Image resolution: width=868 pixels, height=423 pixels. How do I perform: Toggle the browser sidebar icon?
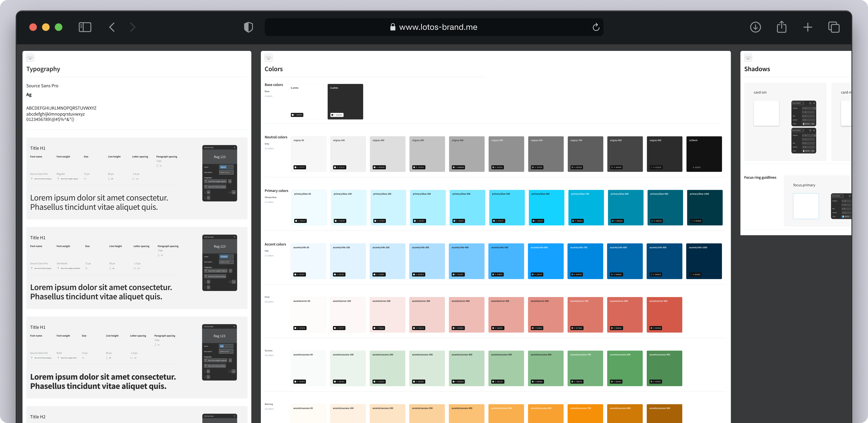tap(85, 27)
